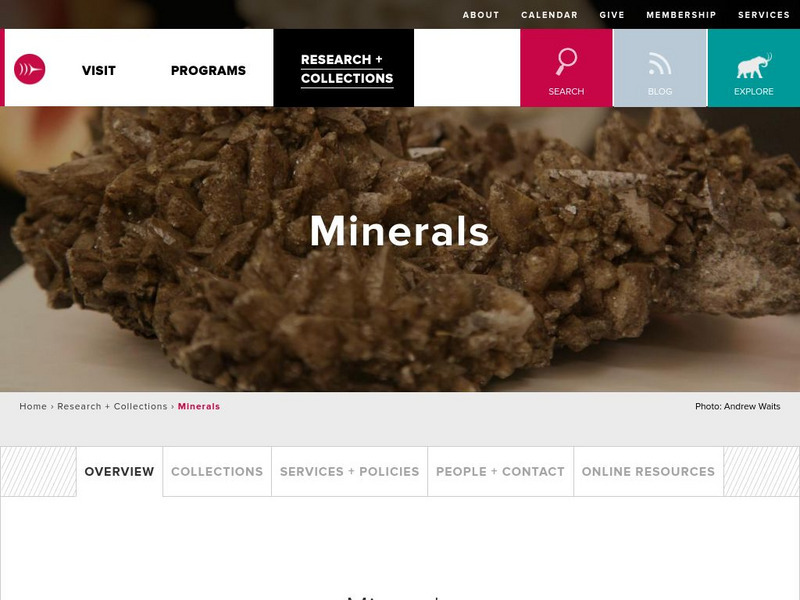Open the Membership page
Viewport: 800px width, 600px height.
coord(681,15)
